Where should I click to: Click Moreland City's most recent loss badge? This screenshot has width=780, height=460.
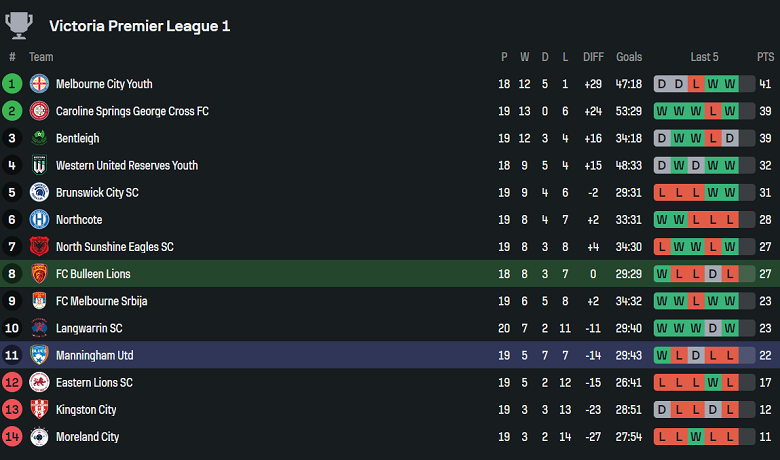click(x=730, y=436)
